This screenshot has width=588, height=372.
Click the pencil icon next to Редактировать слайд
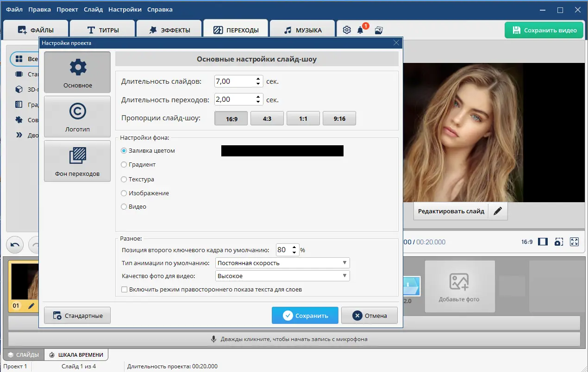pos(498,211)
